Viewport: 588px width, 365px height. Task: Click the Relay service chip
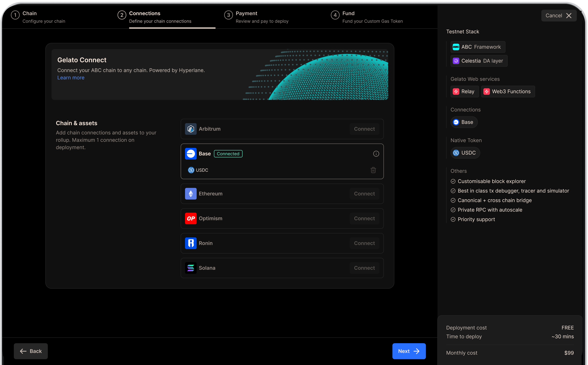coord(464,92)
